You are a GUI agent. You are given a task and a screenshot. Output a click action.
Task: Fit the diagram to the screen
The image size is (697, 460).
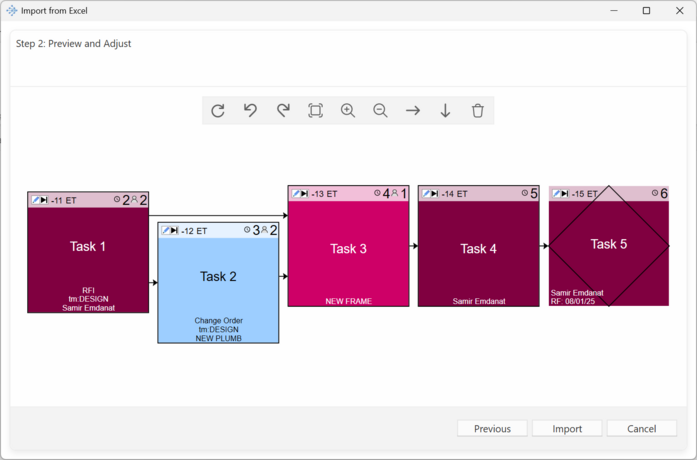pos(315,111)
